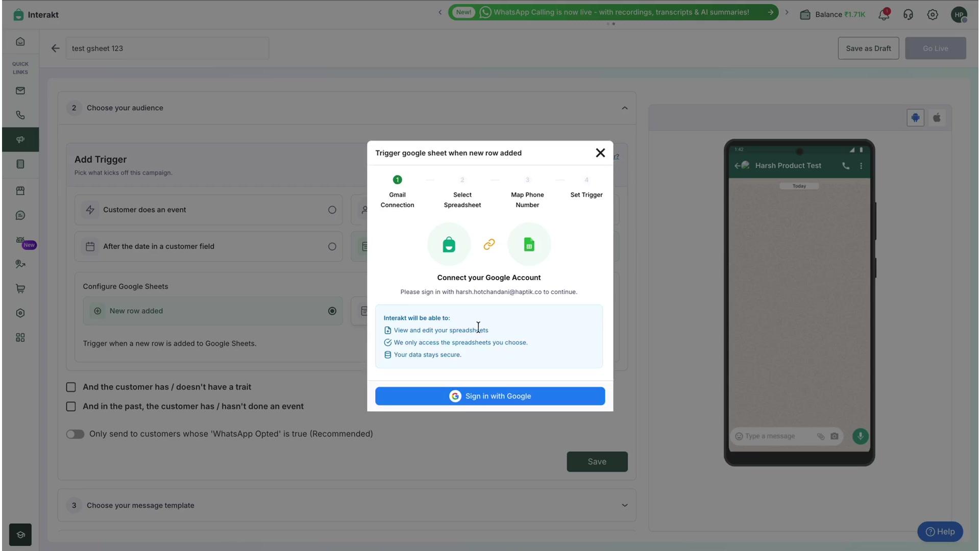This screenshot has height=551, width=980.
Task: Open the apps grid icon in sidebar
Action: [20, 338]
